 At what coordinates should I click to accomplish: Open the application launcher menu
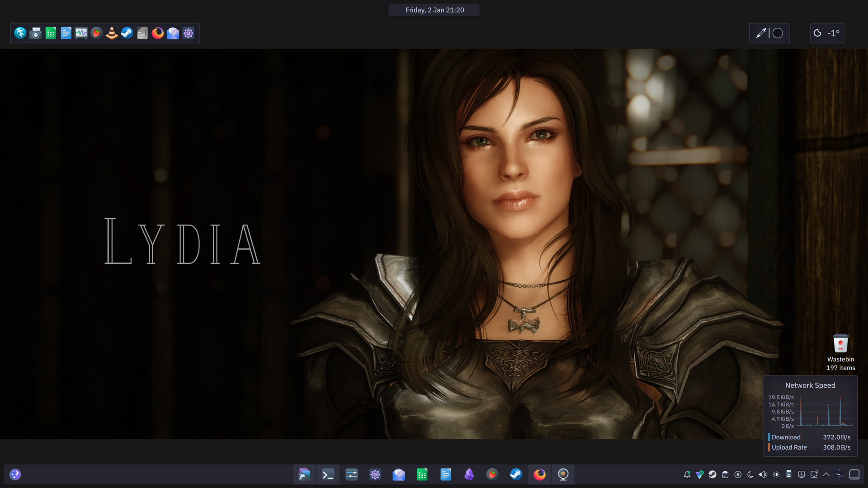tap(15, 474)
